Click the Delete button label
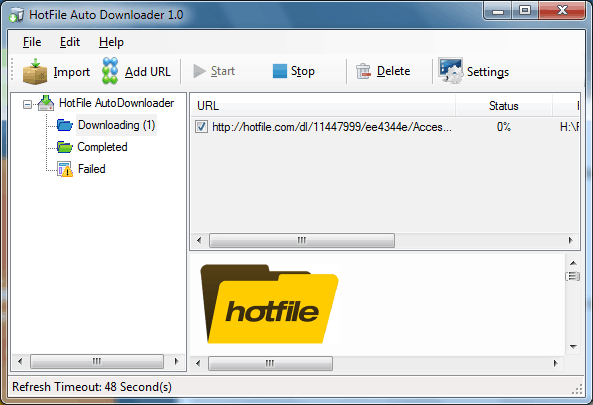593x405 pixels. tap(393, 71)
